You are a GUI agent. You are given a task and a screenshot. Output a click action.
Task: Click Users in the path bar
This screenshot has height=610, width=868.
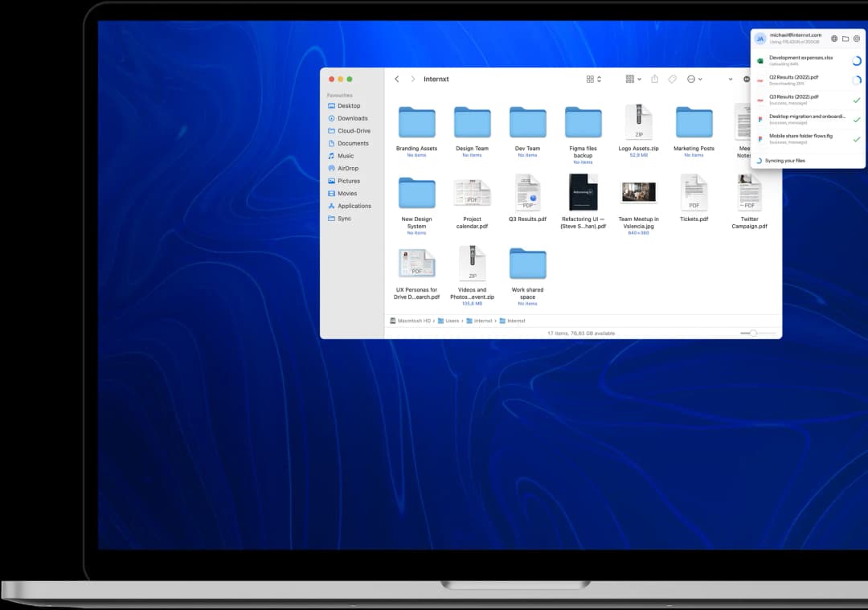[452, 321]
